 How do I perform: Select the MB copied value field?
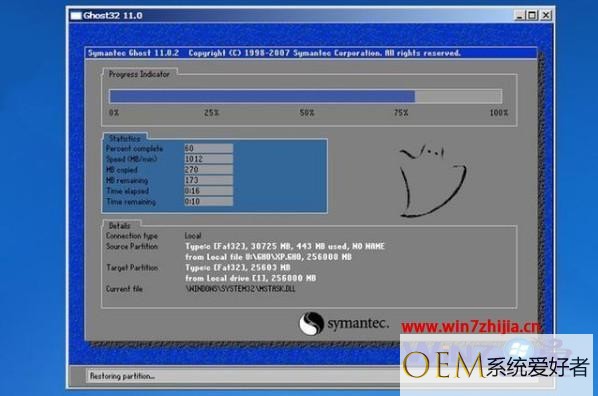[208, 169]
